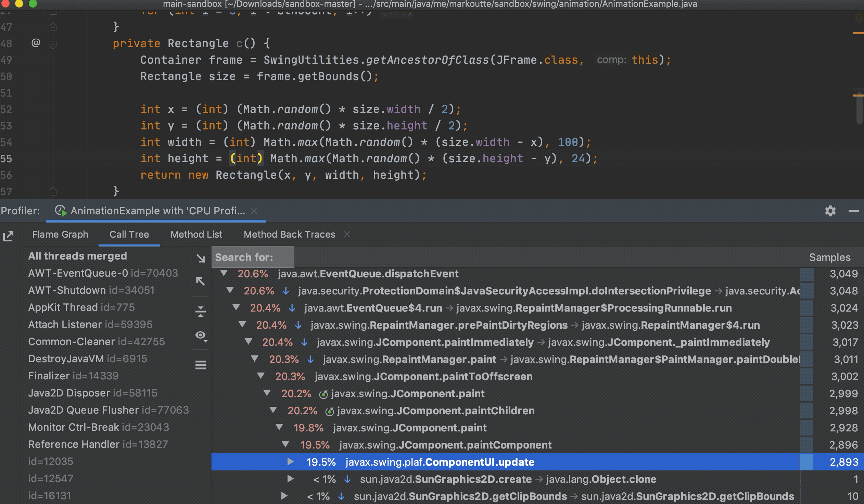The height and width of the screenshot is (504, 864).
Task: Collapse all nodes with the collapse icon
Action: click(201, 311)
